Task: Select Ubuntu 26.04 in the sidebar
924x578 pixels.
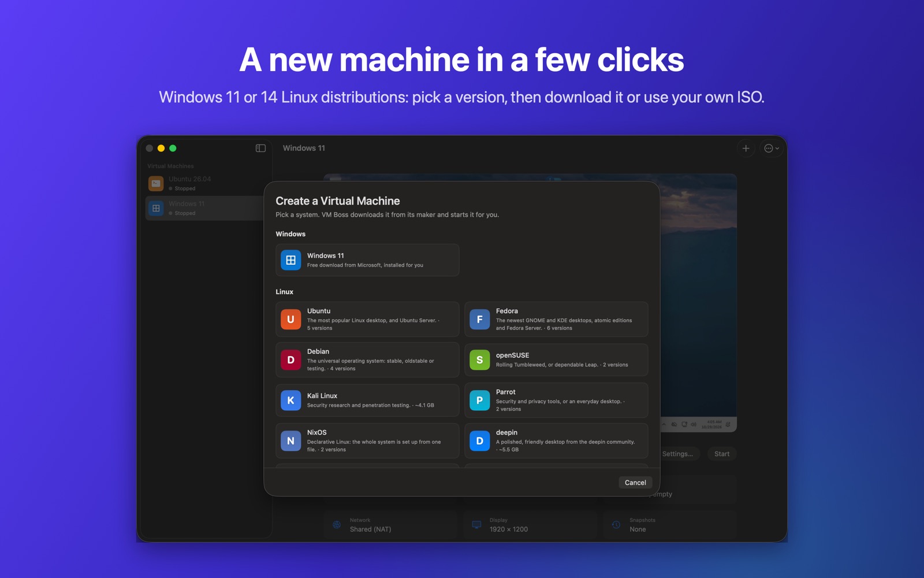Action: [x=205, y=183]
